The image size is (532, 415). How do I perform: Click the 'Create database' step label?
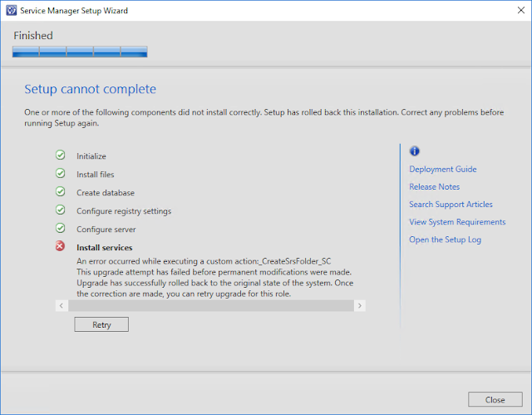pos(106,193)
